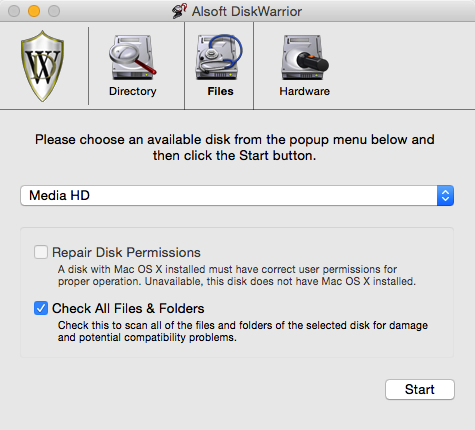The width and height of the screenshot is (475, 430).
Task: Click the gray zoom window button
Action: pyautogui.click(x=54, y=11)
